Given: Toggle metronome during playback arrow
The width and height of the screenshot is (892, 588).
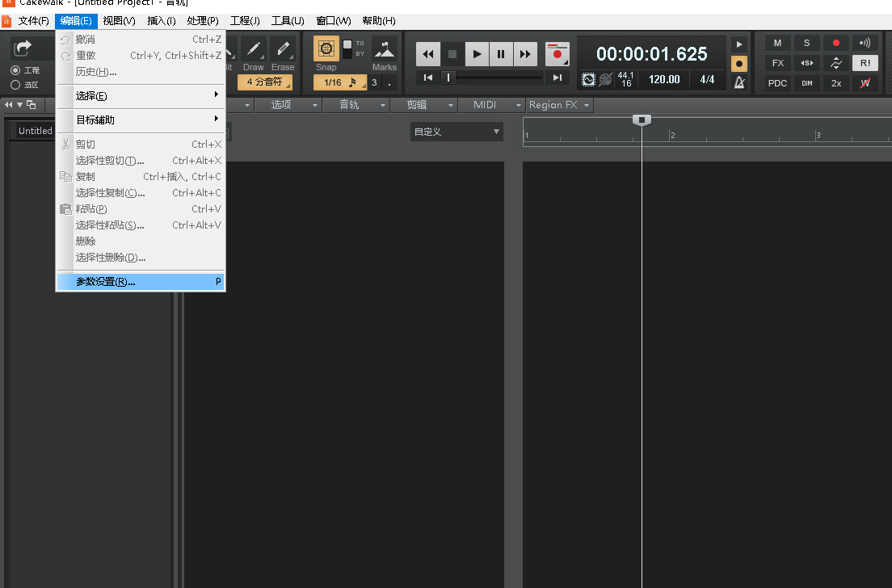Looking at the screenshot, I should [x=739, y=44].
